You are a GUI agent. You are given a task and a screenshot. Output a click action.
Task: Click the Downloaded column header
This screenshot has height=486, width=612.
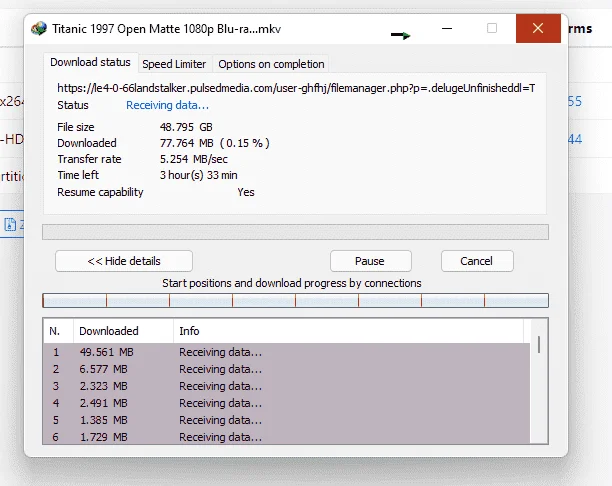click(x=123, y=331)
